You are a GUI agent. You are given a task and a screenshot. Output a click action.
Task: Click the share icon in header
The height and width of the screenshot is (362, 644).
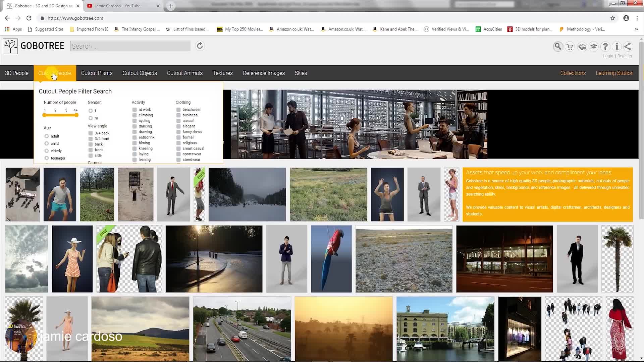coord(628,47)
